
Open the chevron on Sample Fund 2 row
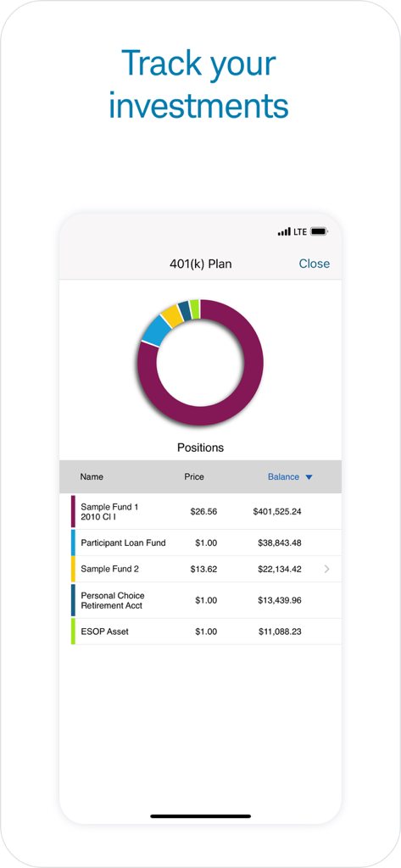click(x=326, y=569)
